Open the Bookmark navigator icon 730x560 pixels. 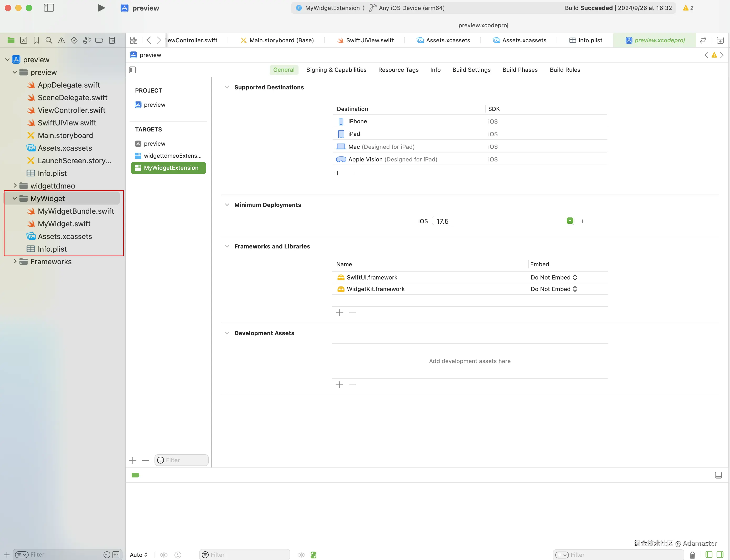tap(36, 40)
